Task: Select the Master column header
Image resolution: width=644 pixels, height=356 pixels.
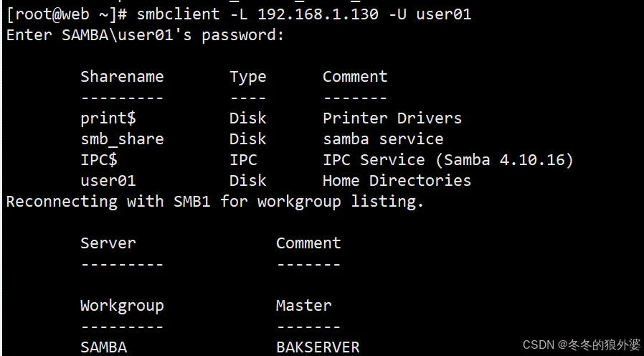Action: point(303,306)
